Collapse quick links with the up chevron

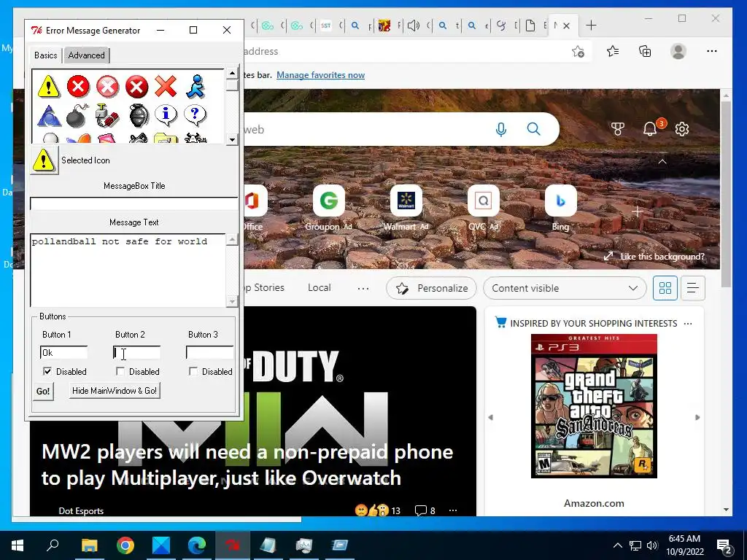(662, 162)
